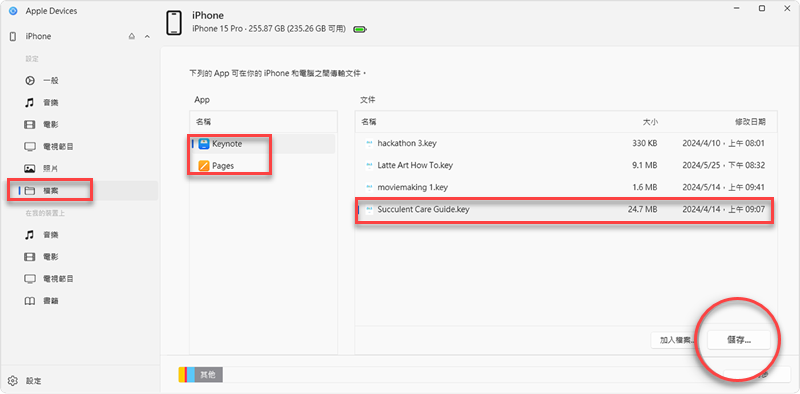The image size is (800, 394).
Task: Select the 檔案 sidebar item
Action: [x=81, y=190]
